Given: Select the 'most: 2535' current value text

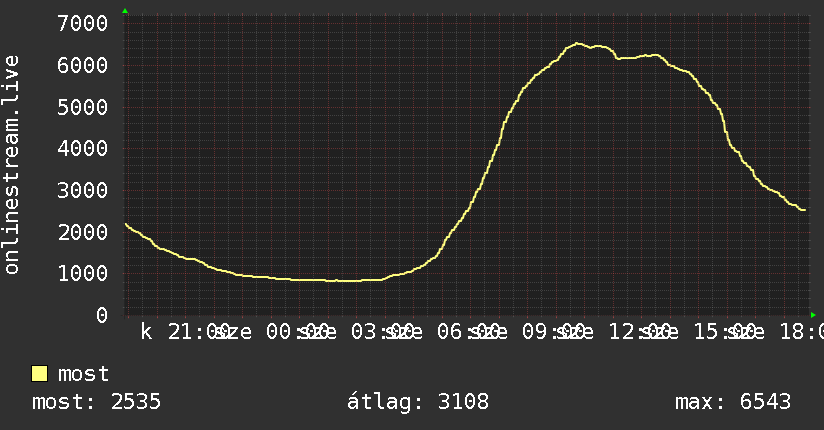Looking at the screenshot, I should coord(96,402).
